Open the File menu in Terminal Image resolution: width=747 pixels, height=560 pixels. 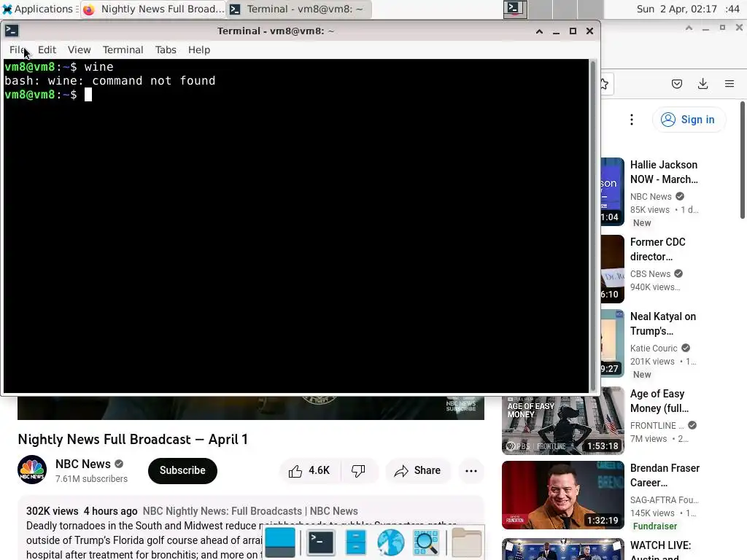pyautogui.click(x=18, y=50)
